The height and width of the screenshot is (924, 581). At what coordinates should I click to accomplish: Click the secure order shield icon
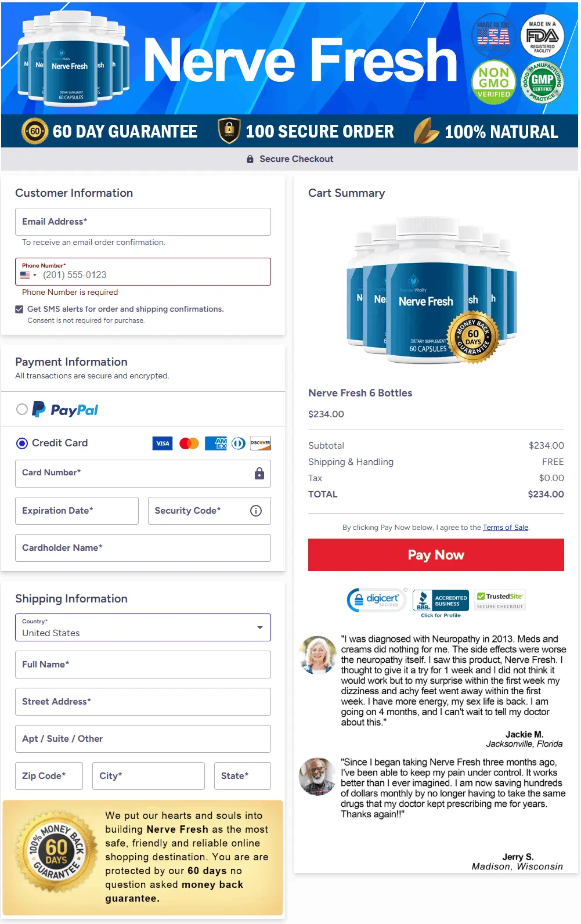(229, 131)
